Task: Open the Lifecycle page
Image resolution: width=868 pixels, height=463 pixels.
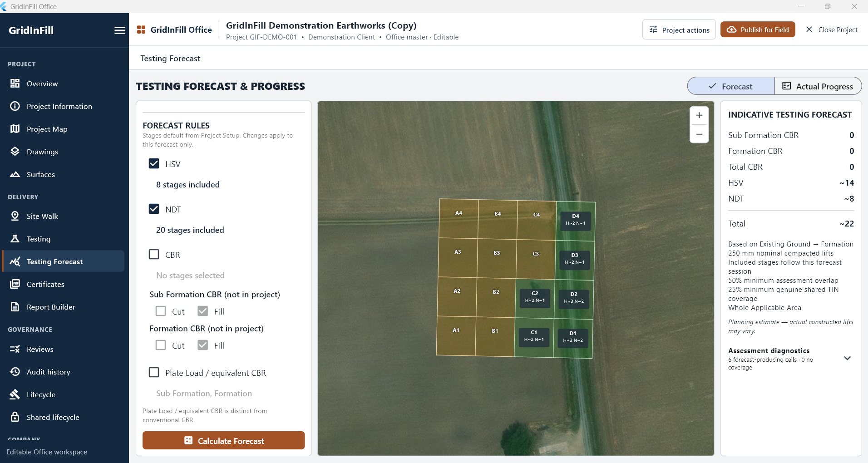Action: (x=64, y=394)
